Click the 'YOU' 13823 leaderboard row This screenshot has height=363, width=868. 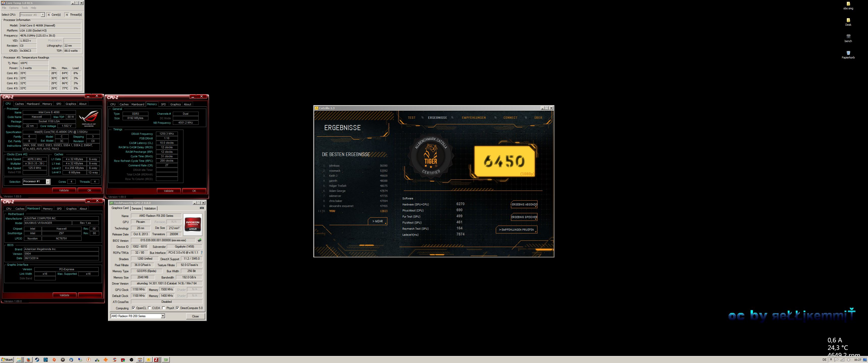click(353, 211)
